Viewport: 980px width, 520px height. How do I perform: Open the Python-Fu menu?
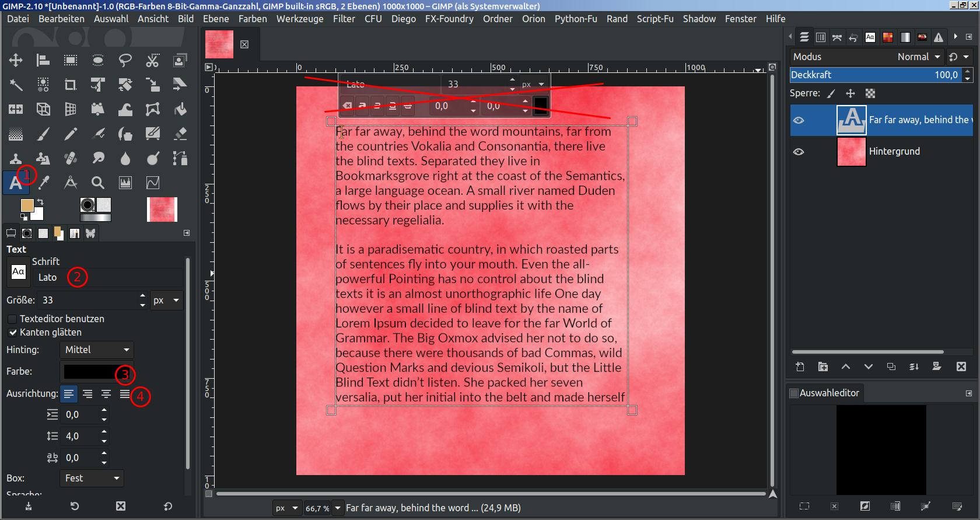point(576,19)
